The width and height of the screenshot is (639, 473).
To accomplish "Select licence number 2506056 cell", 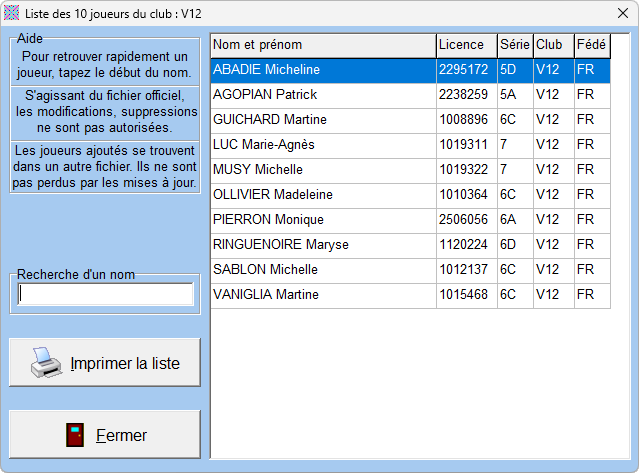I will [466, 220].
